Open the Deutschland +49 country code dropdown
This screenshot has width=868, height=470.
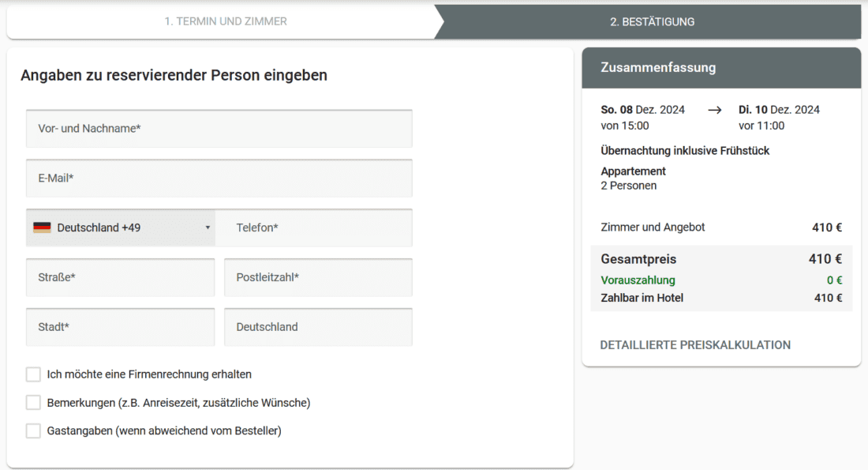(121, 227)
